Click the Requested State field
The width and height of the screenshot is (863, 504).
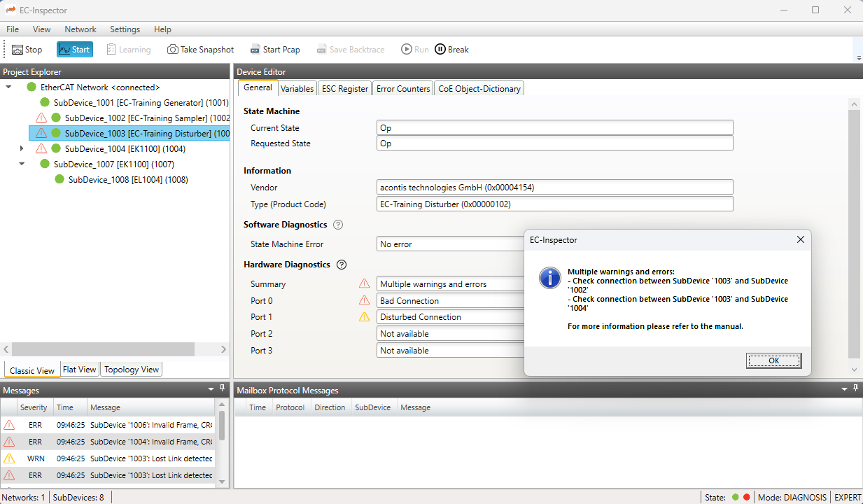pyautogui.click(x=554, y=143)
